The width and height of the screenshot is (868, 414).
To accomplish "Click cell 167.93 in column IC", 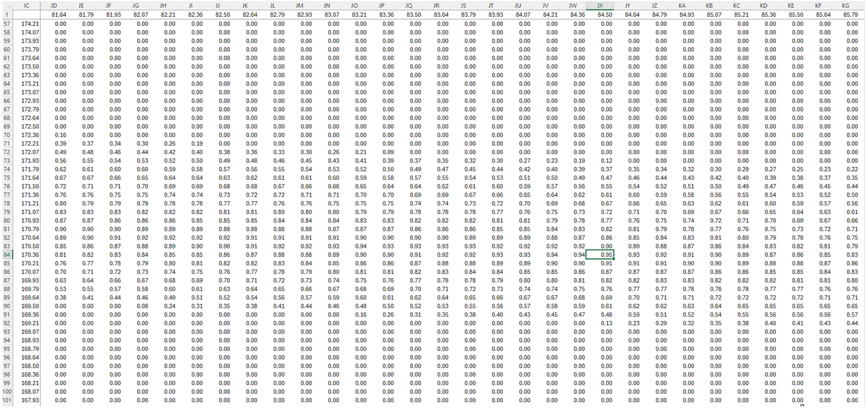I will [x=26, y=400].
